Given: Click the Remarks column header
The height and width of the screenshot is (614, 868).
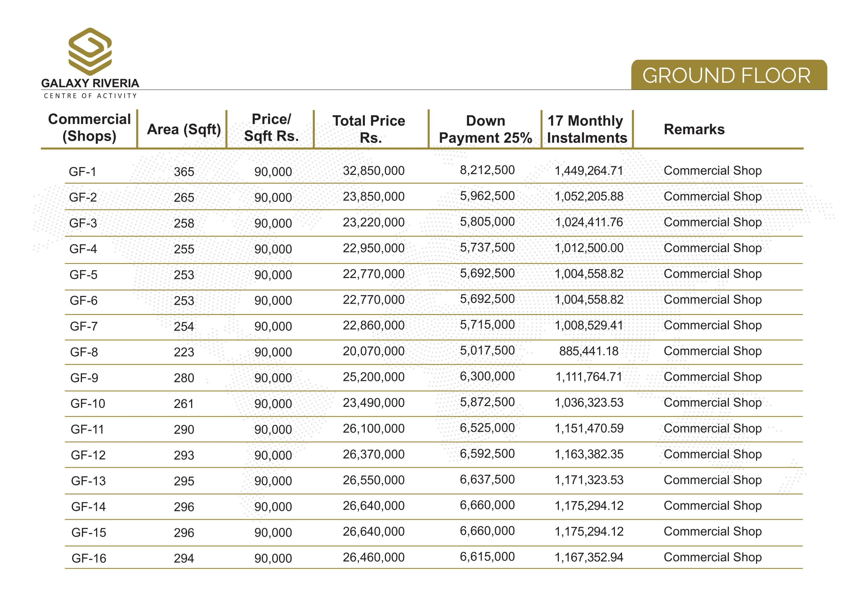Looking at the screenshot, I should click(694, 129).
